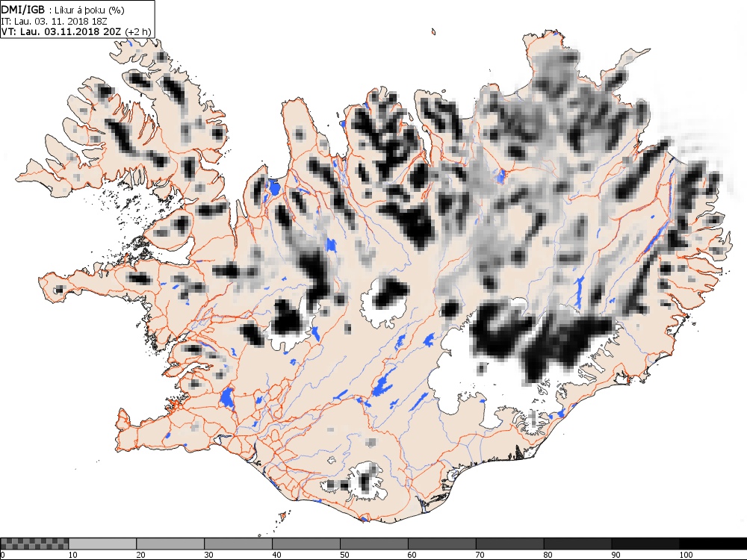The image size is (747, 560).
Task: Select the 90–100 percent legend swatch
Action: point(645,544)
